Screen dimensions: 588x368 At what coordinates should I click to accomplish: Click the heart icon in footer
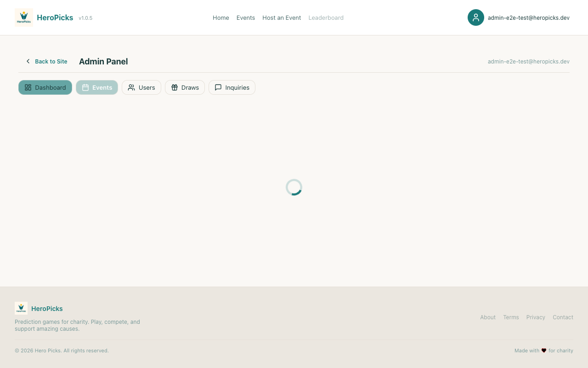point(544,351)
